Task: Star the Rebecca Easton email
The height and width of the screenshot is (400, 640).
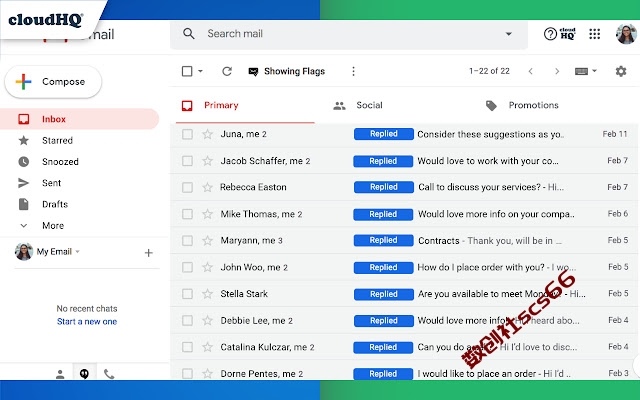Action: coord(208,187)
